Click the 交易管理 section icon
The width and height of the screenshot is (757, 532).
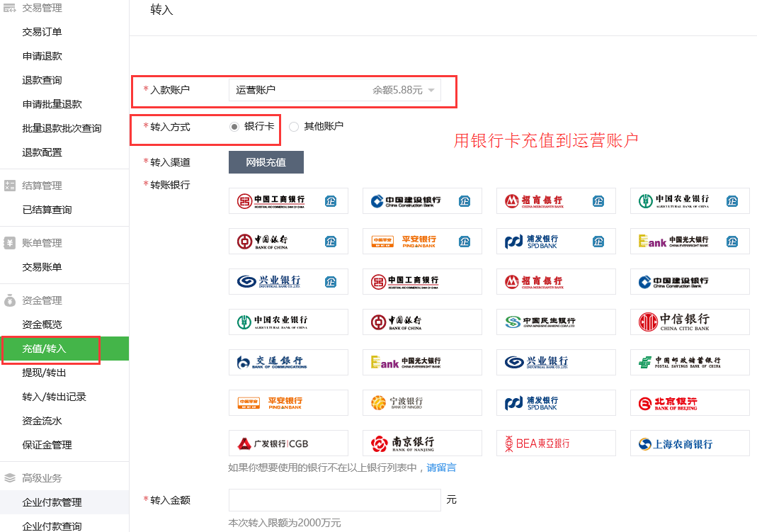coord(10,8)
